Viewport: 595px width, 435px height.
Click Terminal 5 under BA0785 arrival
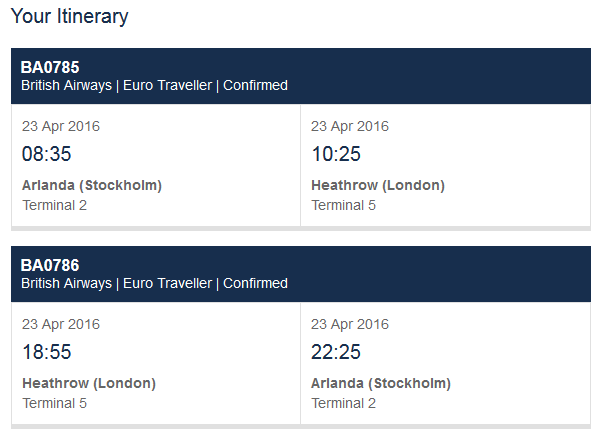tap(344, 205)
